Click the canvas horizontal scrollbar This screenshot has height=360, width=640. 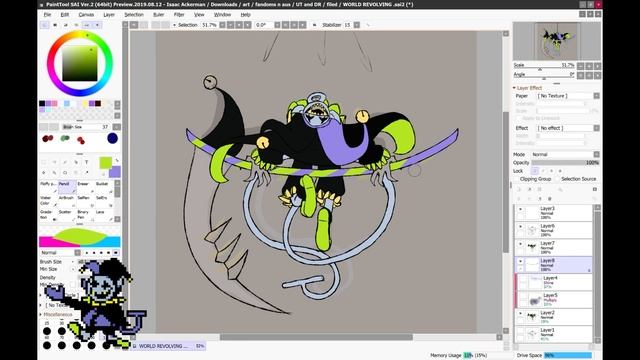(x=316, y=337)
